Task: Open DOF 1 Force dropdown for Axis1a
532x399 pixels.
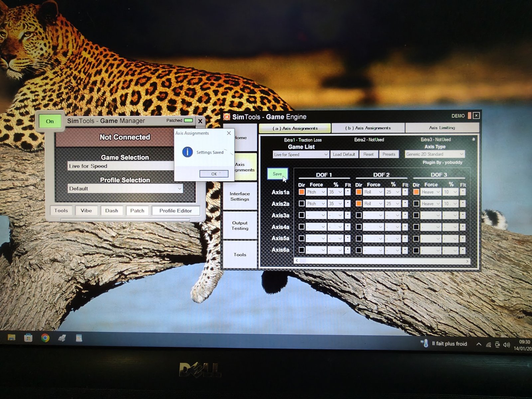Action: [316, 192]
